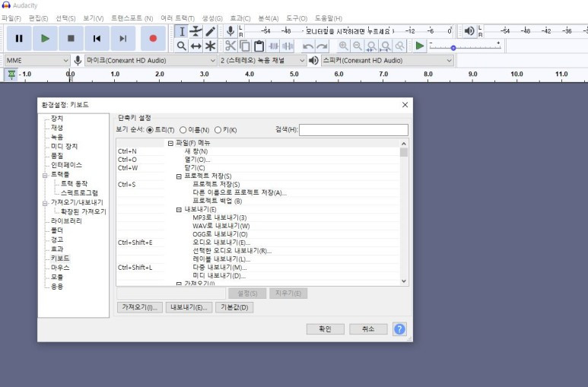Screen dimensions: 588x387
Task: Click the recording meter microphone icon
Action: 230,31
